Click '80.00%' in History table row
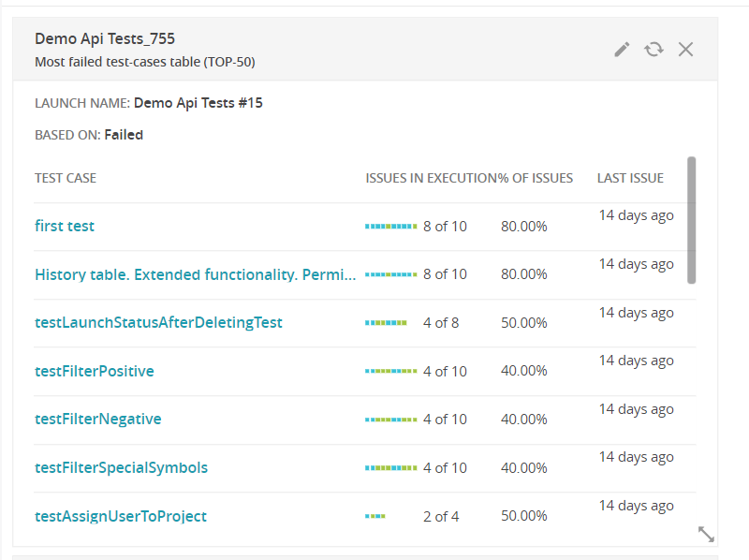Screen dimensions: 749x560 click(523, 274)
